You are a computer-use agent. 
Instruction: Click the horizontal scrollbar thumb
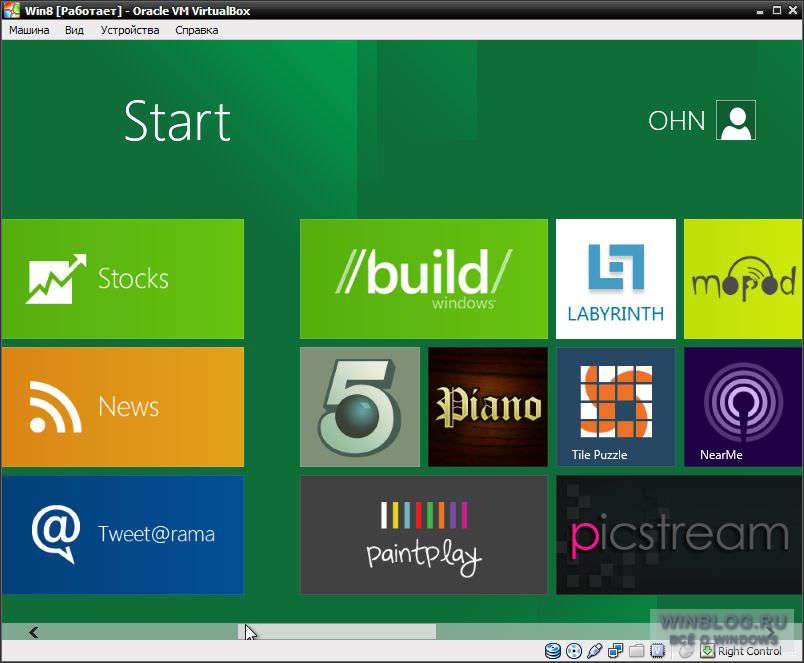[337, 632]
